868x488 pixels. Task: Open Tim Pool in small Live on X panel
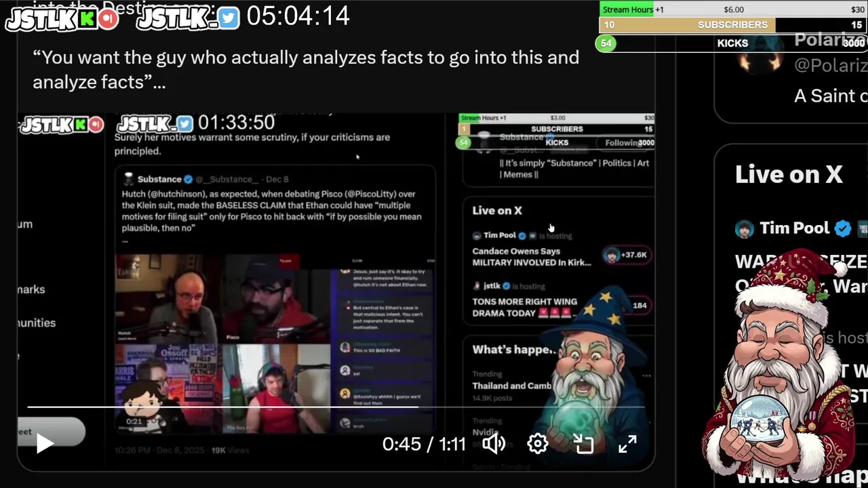click(500, 235)
